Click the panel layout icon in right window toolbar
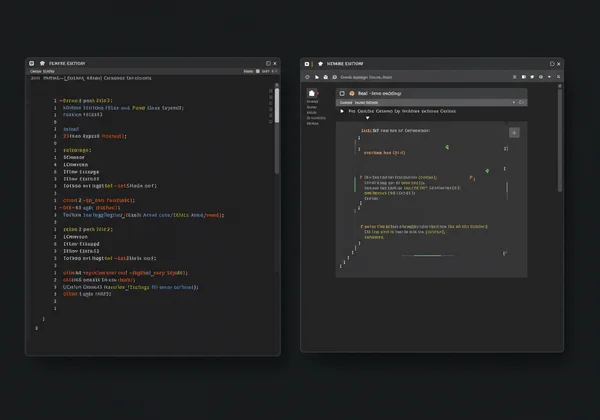 [x=524, y=77]
